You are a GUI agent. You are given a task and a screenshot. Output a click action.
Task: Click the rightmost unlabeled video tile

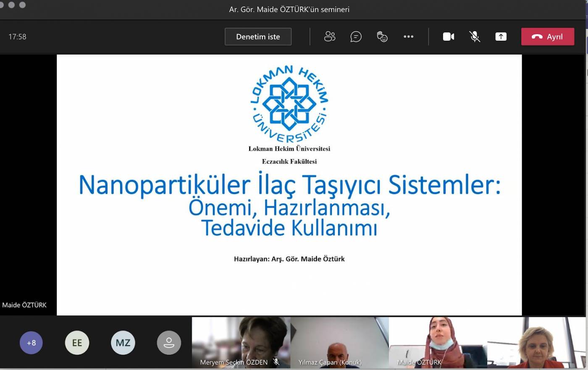[536, 342]
